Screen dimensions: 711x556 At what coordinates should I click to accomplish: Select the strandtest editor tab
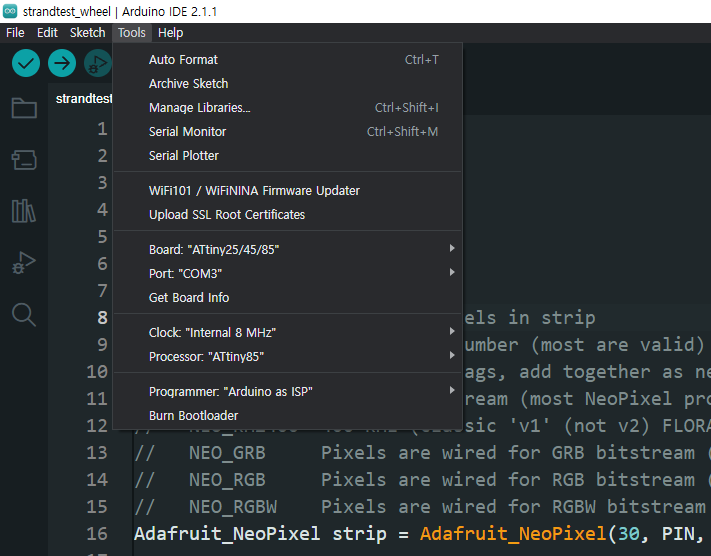pyautogui.click(x=82, y=98)
